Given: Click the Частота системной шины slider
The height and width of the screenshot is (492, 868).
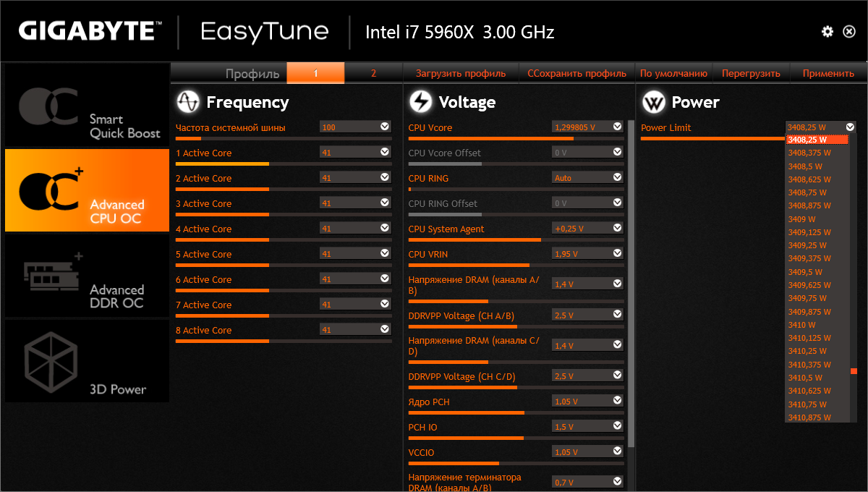Looking at the screenshot, I should click(x=284, y=138).
